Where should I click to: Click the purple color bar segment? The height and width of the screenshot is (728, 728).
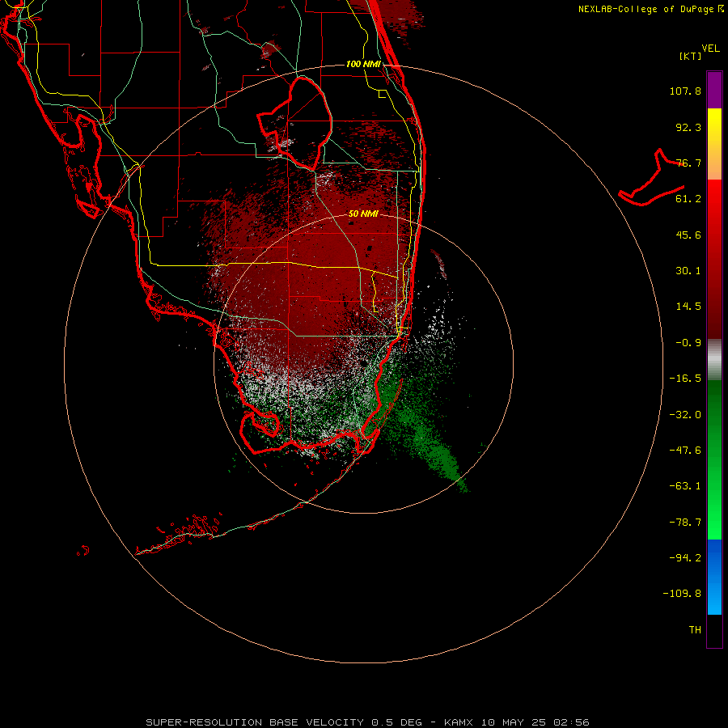tap(714, 90)
